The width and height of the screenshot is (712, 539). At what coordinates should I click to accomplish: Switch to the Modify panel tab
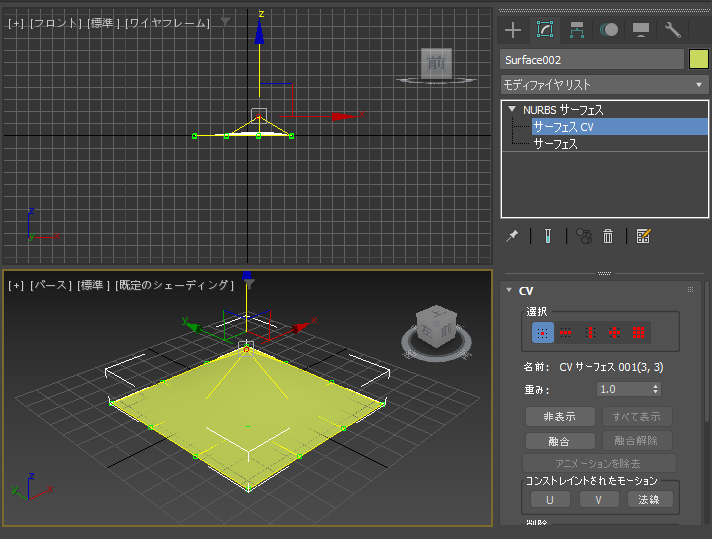click(545, 30)
